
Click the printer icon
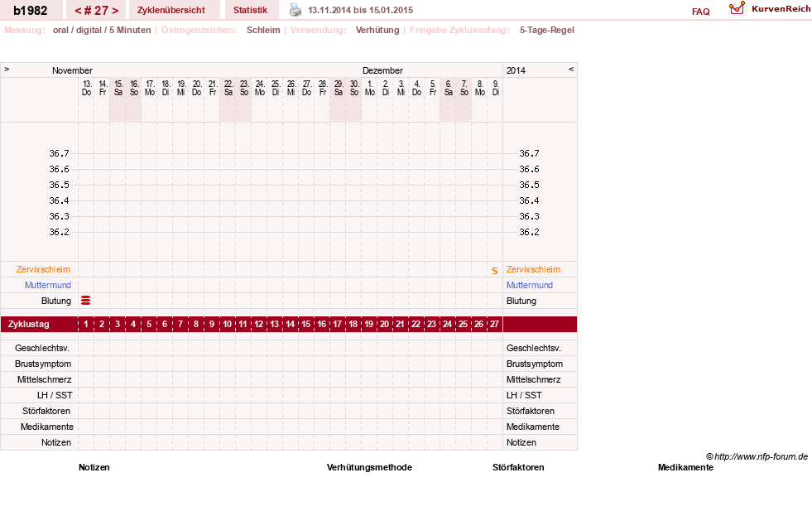295,10
